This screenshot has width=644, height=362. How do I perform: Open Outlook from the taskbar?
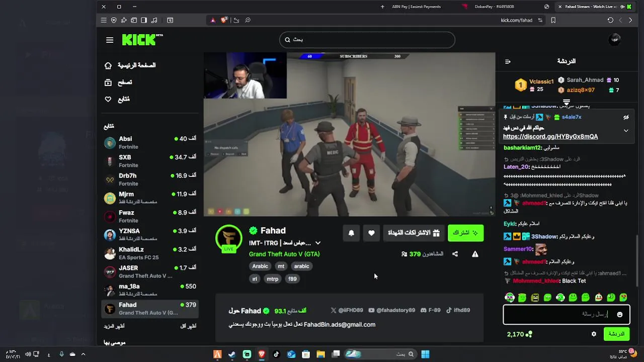pos(291,354)
